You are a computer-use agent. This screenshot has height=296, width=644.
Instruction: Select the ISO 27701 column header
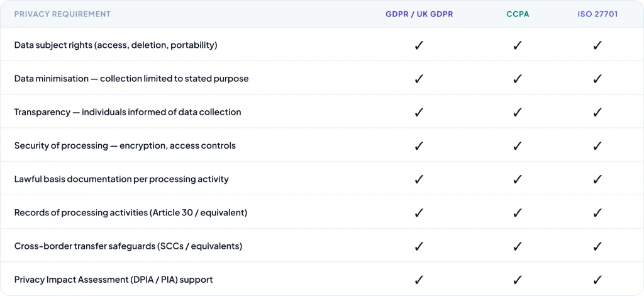pyautogui.click(x=597, y=14)
